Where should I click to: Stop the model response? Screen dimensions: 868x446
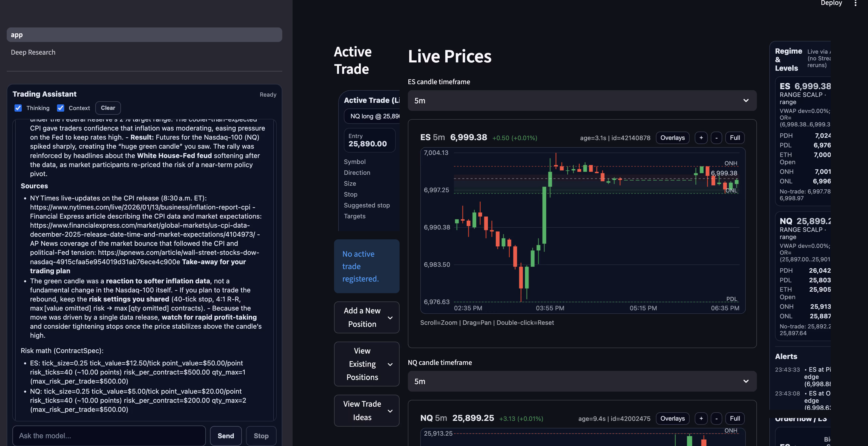(x=261, y=436)
